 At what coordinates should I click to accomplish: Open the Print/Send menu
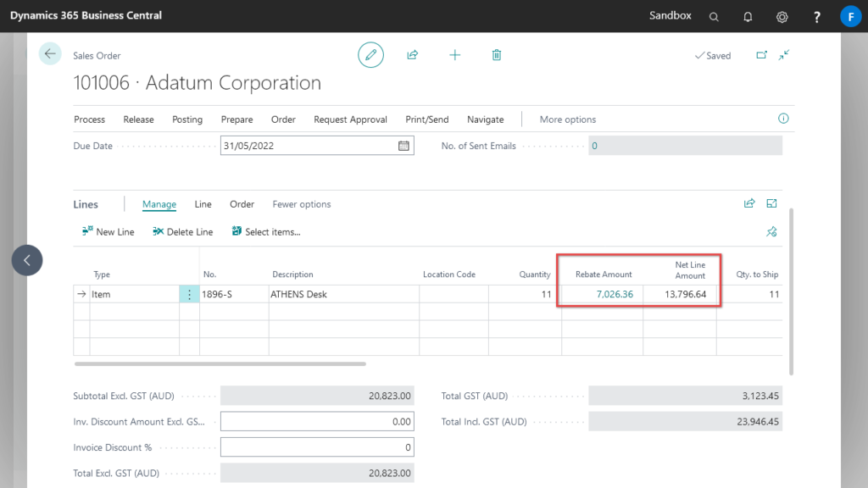(427, 119)
